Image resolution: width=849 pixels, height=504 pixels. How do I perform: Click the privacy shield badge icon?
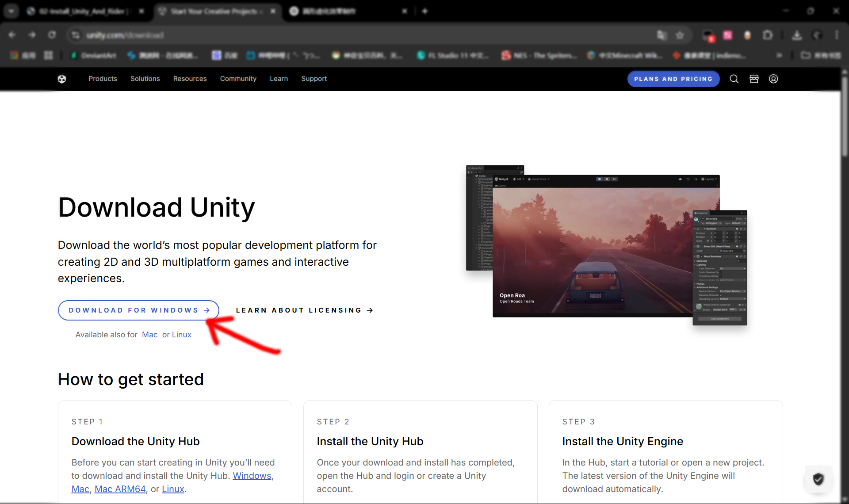(x=818, y=479)
